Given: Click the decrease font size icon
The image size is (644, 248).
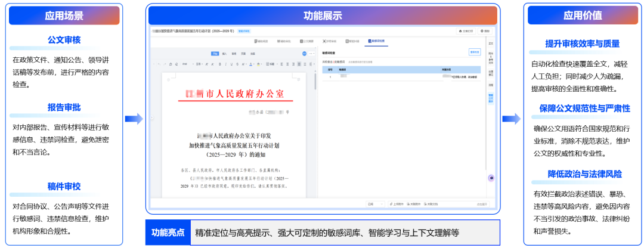Looking at the screenshot, I should tap(212, 64).
